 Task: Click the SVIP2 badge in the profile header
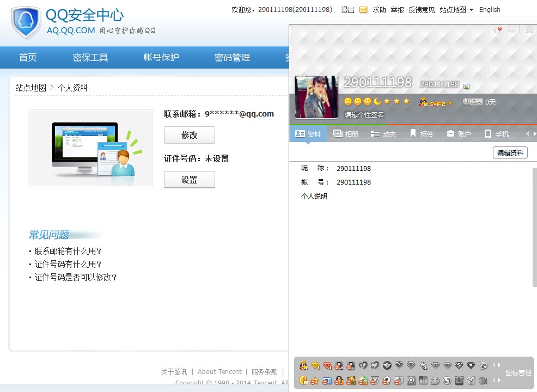click(436, 102)
